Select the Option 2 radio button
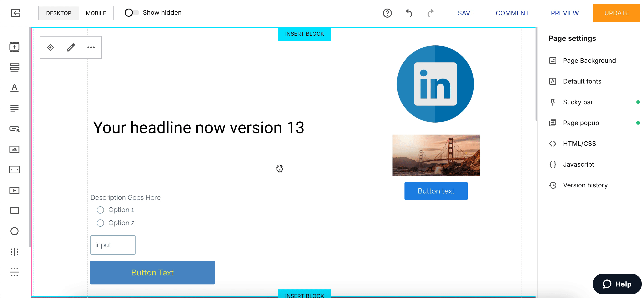 [100, 223]
